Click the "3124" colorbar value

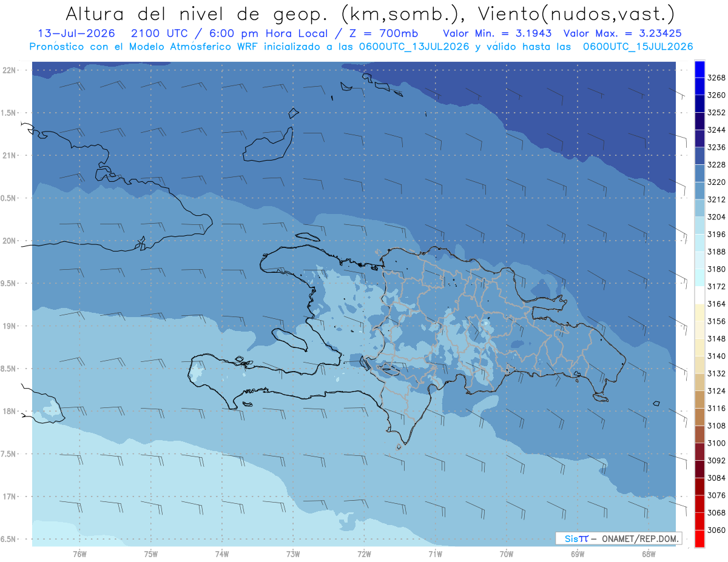coord(716,391)
